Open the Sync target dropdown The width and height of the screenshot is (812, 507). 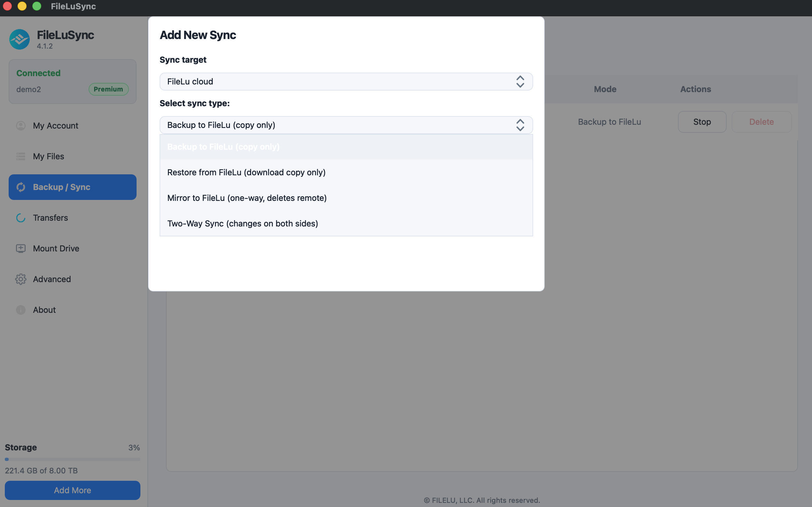coord(346,82)
